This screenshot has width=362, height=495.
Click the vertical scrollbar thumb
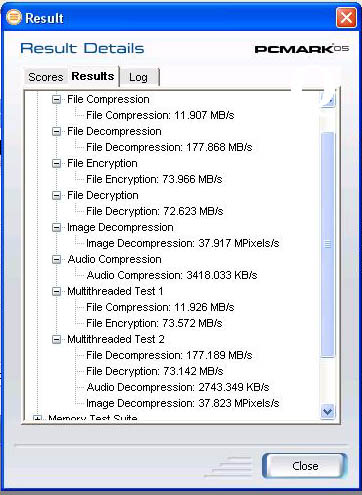click(328, 244)
